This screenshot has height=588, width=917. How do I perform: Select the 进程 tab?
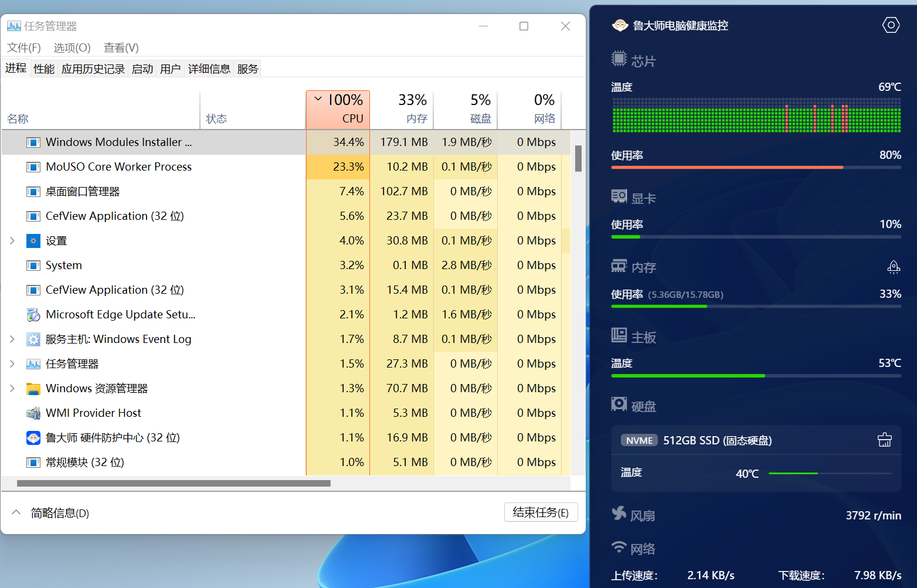[16, 68]
